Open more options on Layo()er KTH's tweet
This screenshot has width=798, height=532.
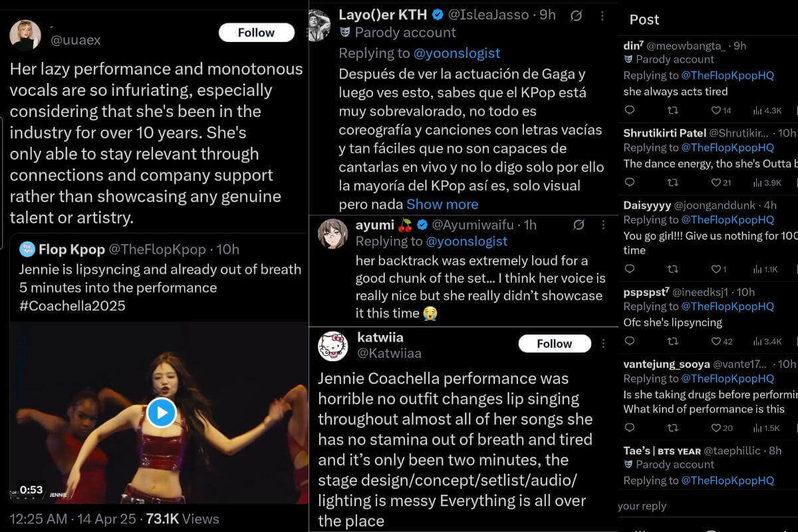602,15
